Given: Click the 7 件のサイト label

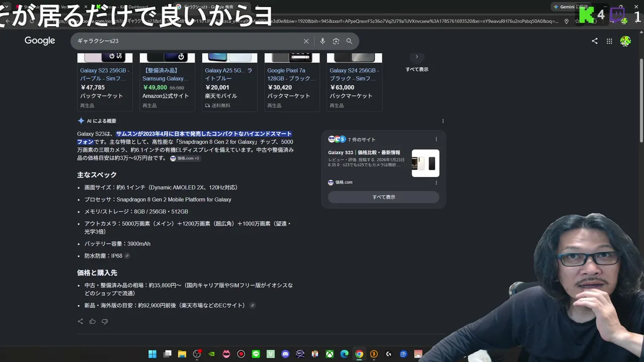Looking at the screenshot, I should coord(362,139).
